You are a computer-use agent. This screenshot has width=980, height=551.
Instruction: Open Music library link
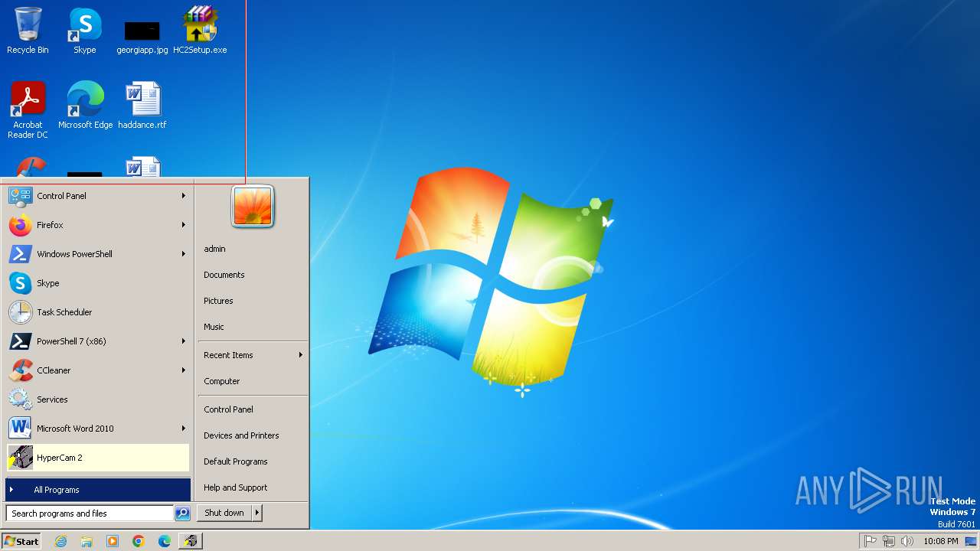[253, 327]
